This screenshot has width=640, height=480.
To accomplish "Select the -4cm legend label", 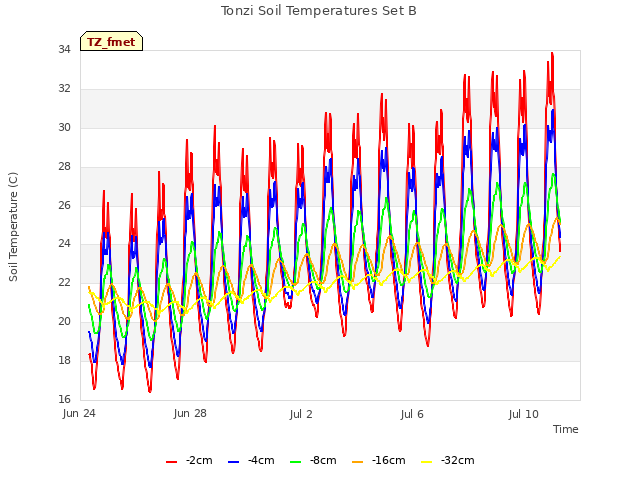I will coord(261,460).
